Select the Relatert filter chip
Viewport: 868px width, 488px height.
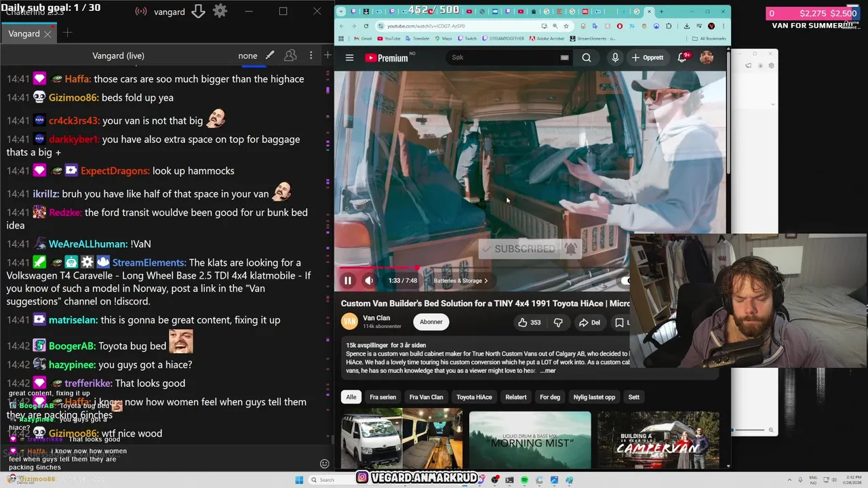click(515, 397)
